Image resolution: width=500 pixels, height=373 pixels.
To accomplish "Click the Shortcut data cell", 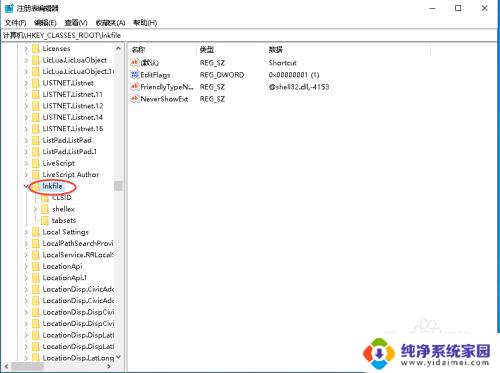I will coord(283,63).
